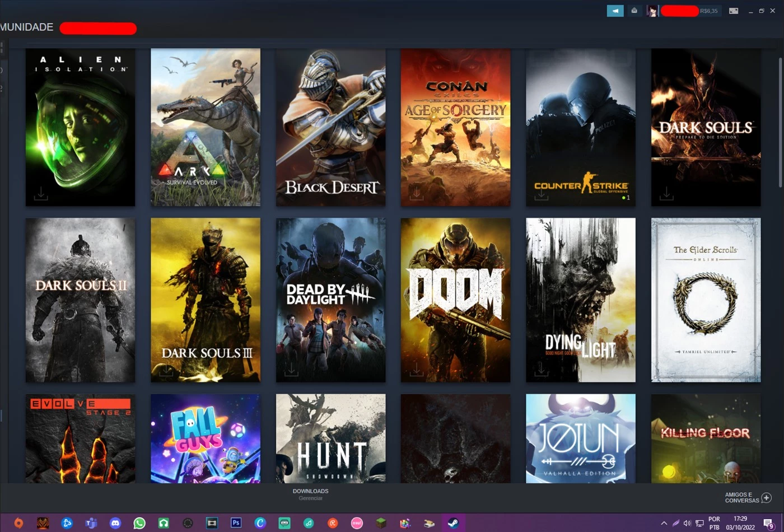This screenshot has width=784, height=532.
Task: Select the DOOM game cover
Action: [455, 300]
